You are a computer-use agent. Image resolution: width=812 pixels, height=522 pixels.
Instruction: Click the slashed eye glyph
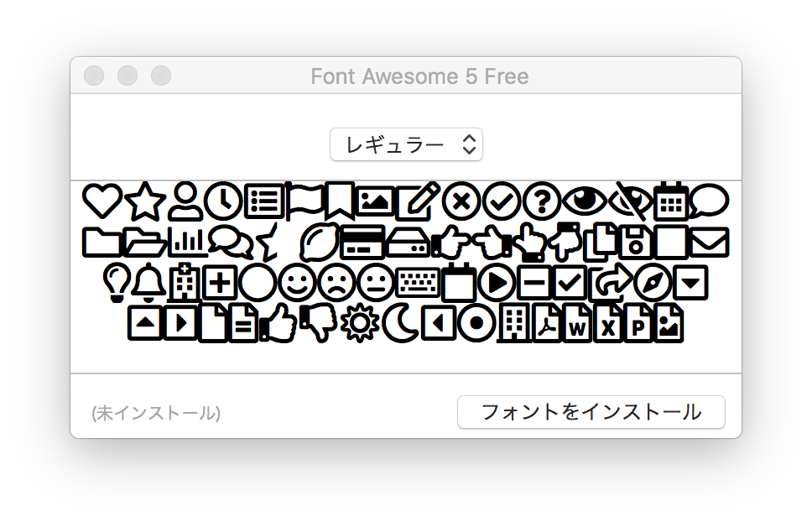point(630,201)
